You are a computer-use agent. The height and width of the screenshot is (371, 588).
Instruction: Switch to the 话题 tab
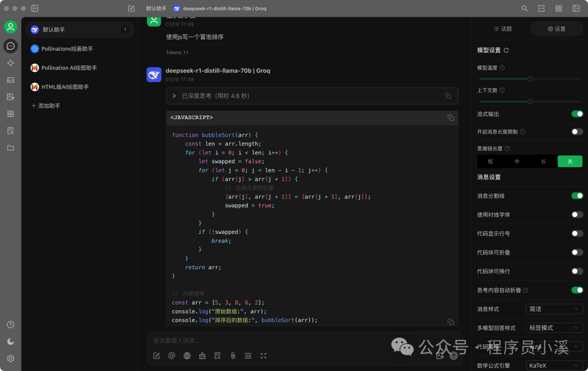(503, 29)
